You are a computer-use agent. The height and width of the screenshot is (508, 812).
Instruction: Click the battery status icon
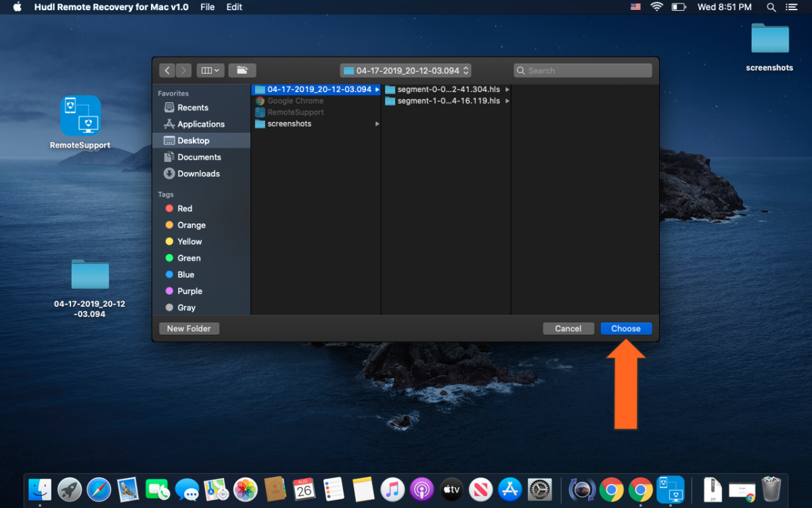(x=679, y=7)
